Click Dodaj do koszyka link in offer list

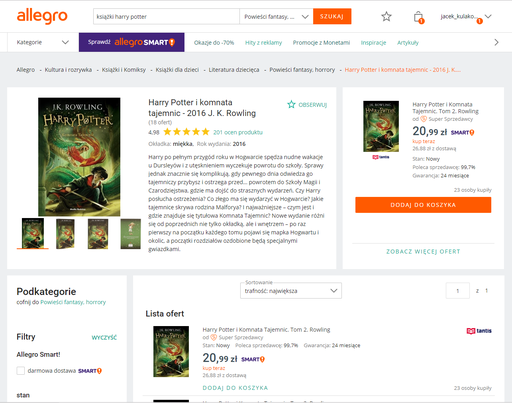pyautogui.click(x=235, y=388)
